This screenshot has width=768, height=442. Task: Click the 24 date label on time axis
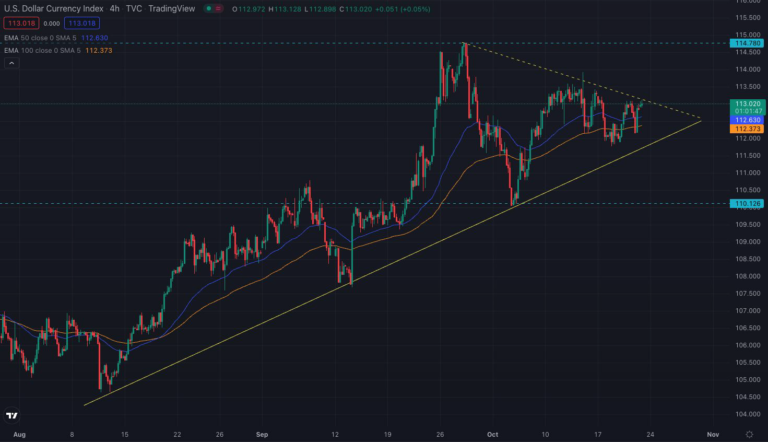pos(650,434)
